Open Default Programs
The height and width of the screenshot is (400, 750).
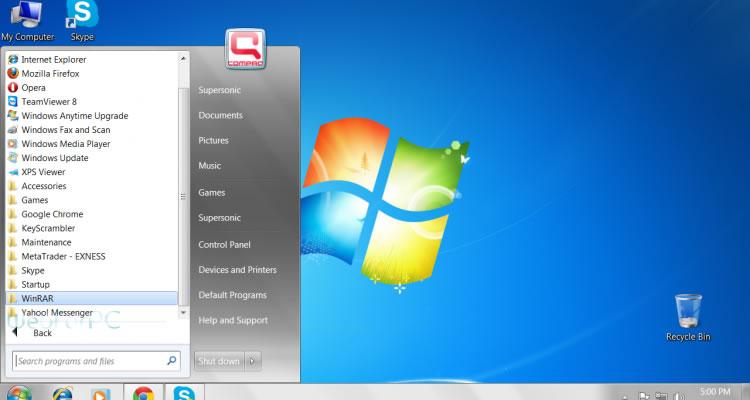(232, 295)
